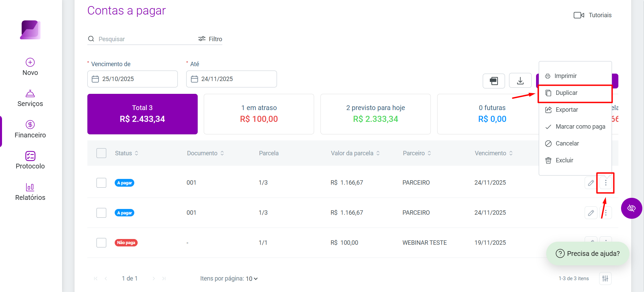Open column settings icon near pagination

click(x=606, y=278)
